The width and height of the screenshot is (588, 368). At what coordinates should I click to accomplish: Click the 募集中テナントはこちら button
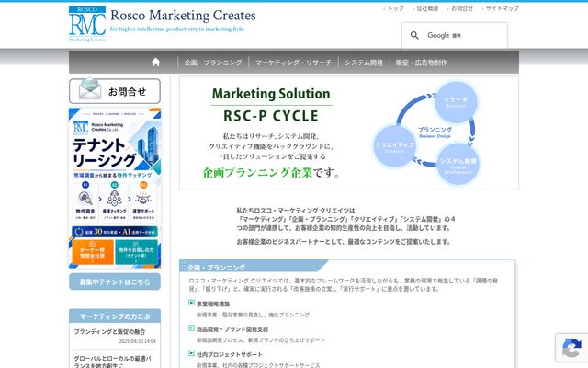(115, 282)
